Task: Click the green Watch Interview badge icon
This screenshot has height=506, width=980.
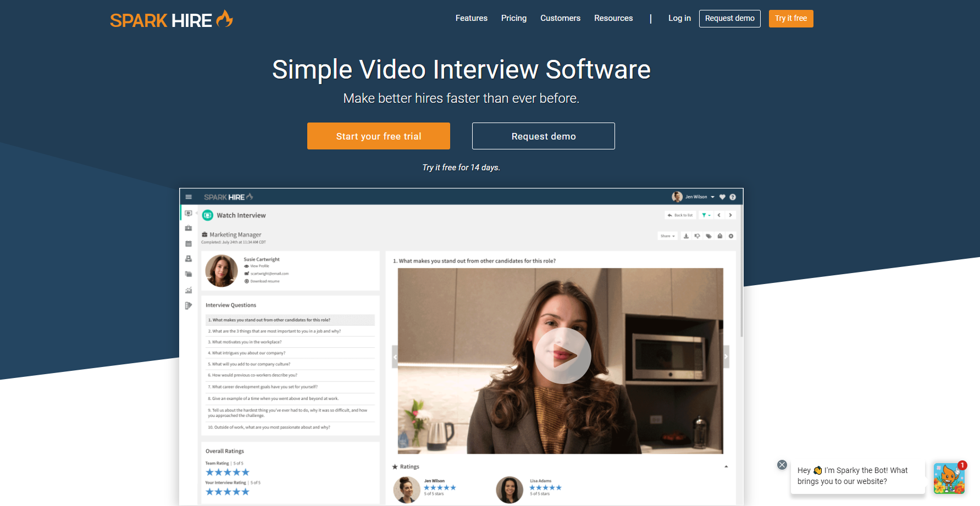Action: (208, 215)
